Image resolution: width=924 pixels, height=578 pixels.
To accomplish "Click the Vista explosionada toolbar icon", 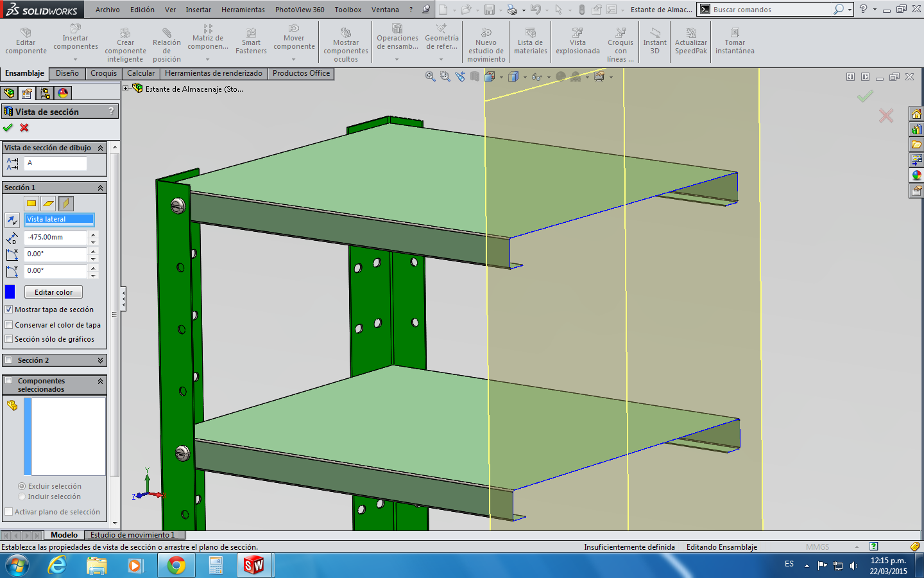I will pyautogui.click(x=577, y=33).
